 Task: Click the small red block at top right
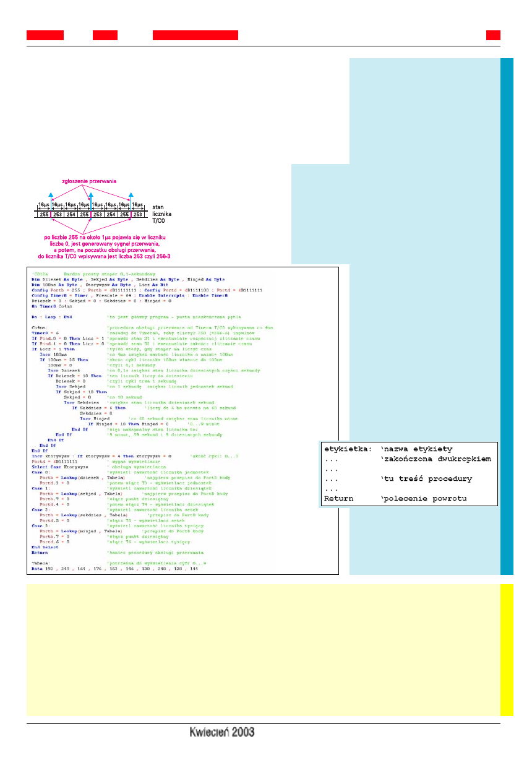(x=493, y=35)
